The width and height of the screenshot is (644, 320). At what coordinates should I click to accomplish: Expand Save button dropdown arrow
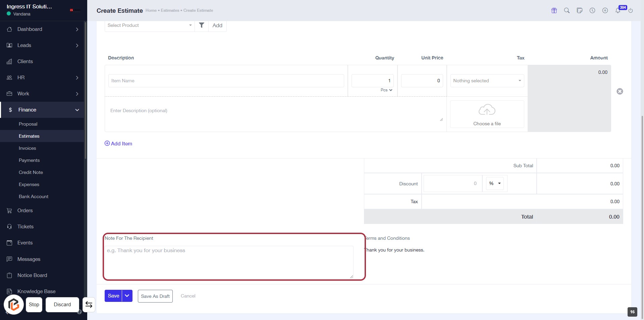coord(127,296)
